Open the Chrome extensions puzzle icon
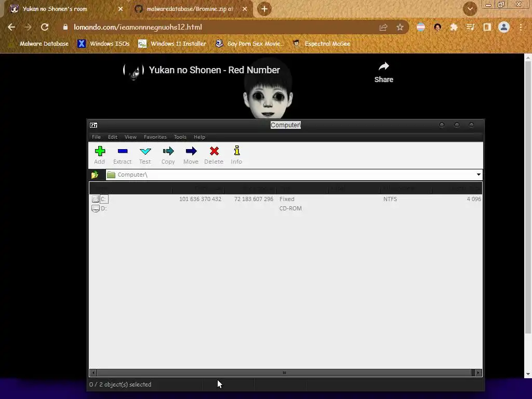Screen dimensions: 532x399 (454, 27)
